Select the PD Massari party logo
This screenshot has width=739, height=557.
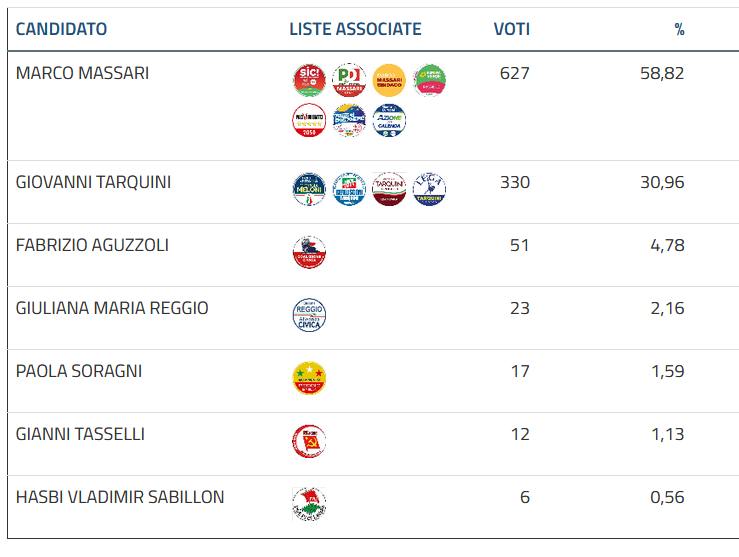click(348, 80)
